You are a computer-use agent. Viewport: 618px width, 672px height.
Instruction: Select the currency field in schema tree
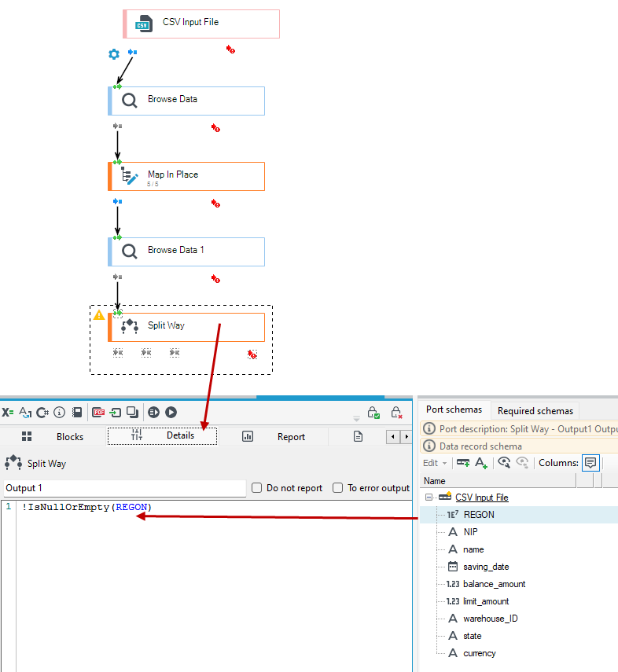tap(518, 653)
